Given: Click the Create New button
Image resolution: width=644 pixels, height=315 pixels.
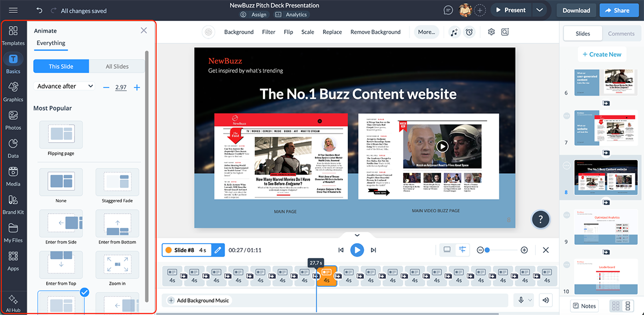Looking at the screenshot, I should click(x=602, y=54).
